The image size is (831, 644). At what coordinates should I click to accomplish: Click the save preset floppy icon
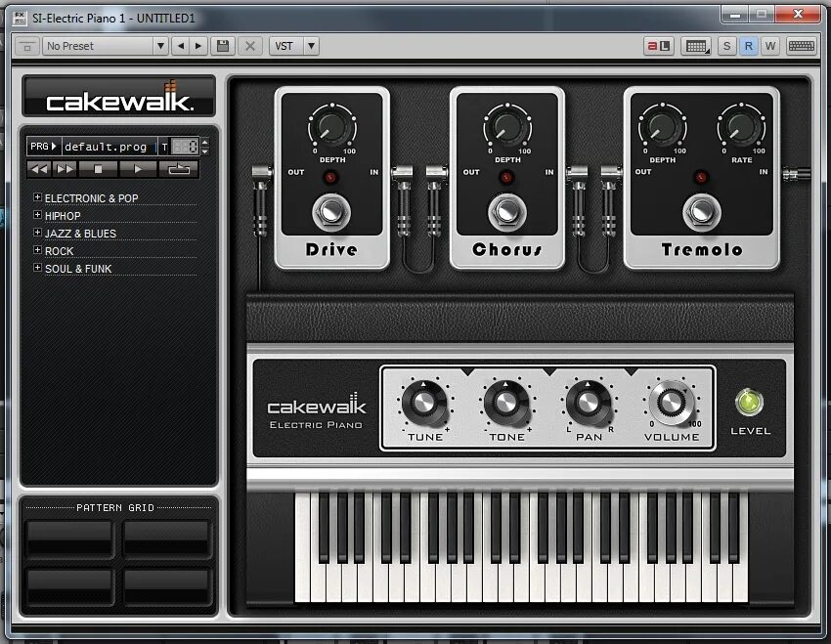[x=223, y=46]
